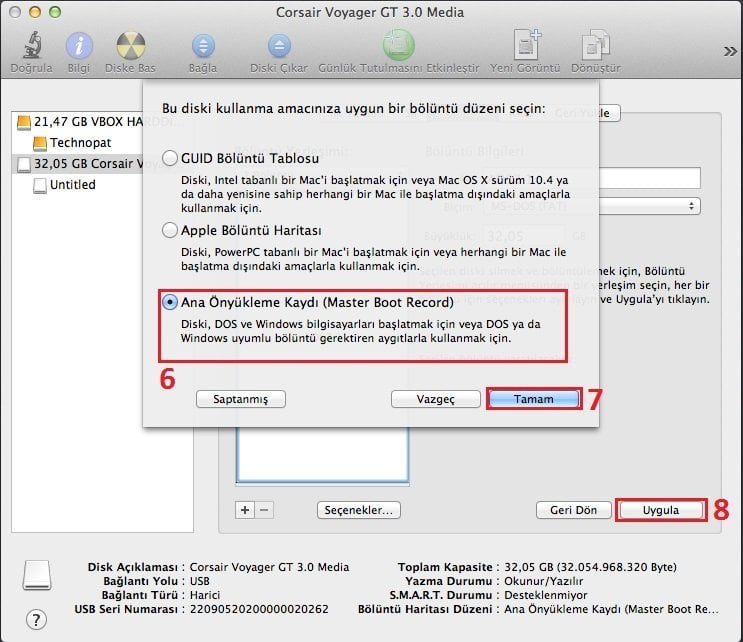Click Günlük Tutulmasını Etkinleştir toolbar icon

399,45
